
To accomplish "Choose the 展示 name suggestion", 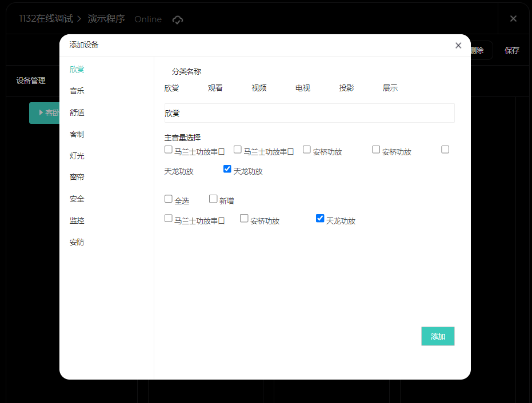I will tap(390, 88).
